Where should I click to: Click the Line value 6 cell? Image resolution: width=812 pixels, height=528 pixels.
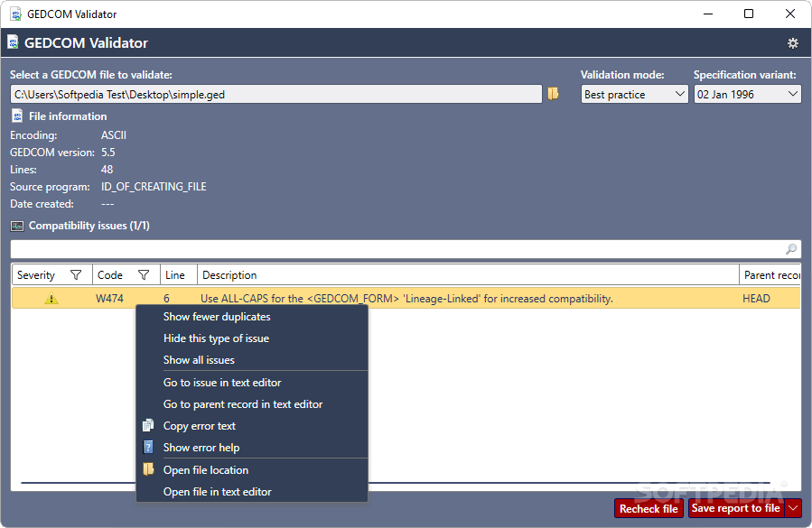pos(167,298)
